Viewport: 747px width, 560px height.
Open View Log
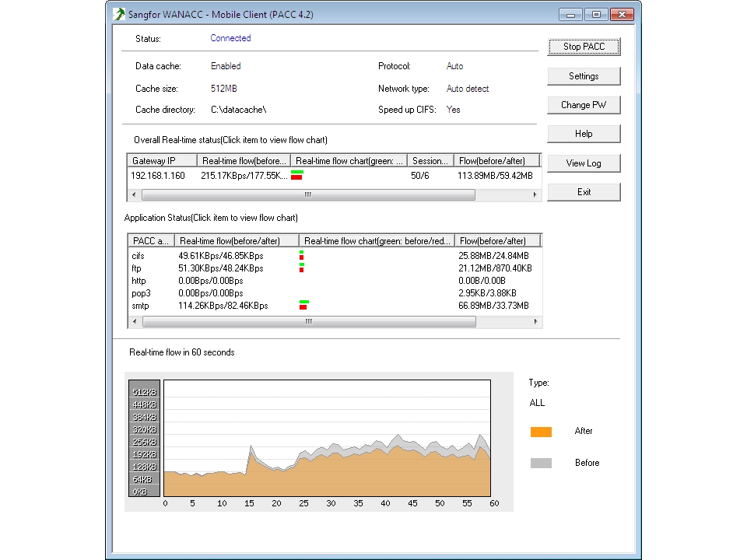[584, 163]
